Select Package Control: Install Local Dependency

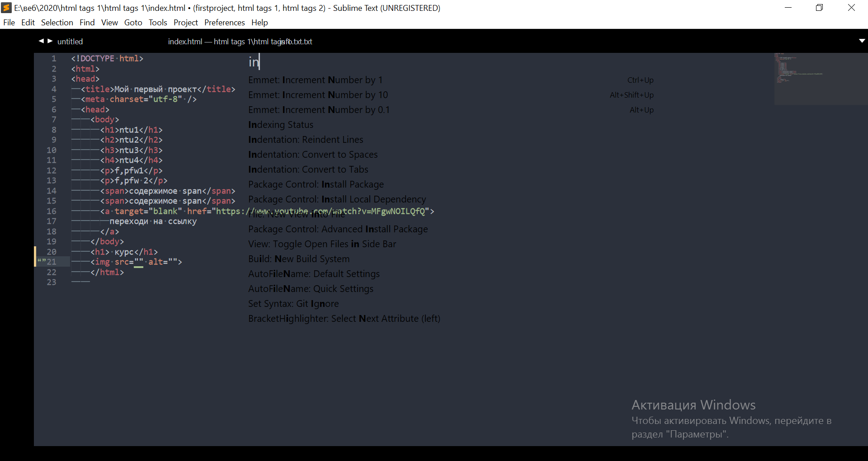451,199
